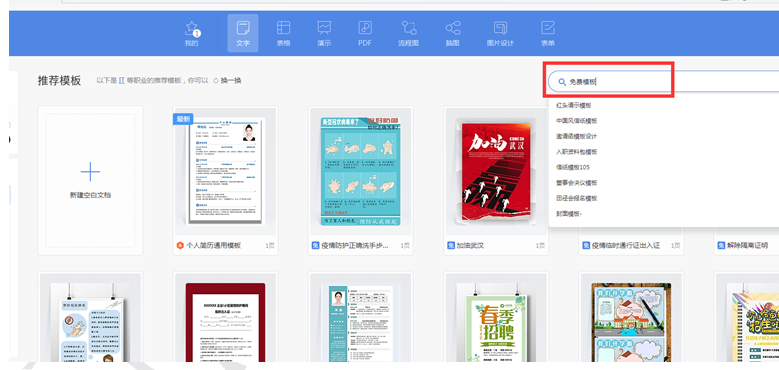This screenshot has width=779, height=370.
Task: Open the 流程图 flowchart tab
Action: [408, 33]
